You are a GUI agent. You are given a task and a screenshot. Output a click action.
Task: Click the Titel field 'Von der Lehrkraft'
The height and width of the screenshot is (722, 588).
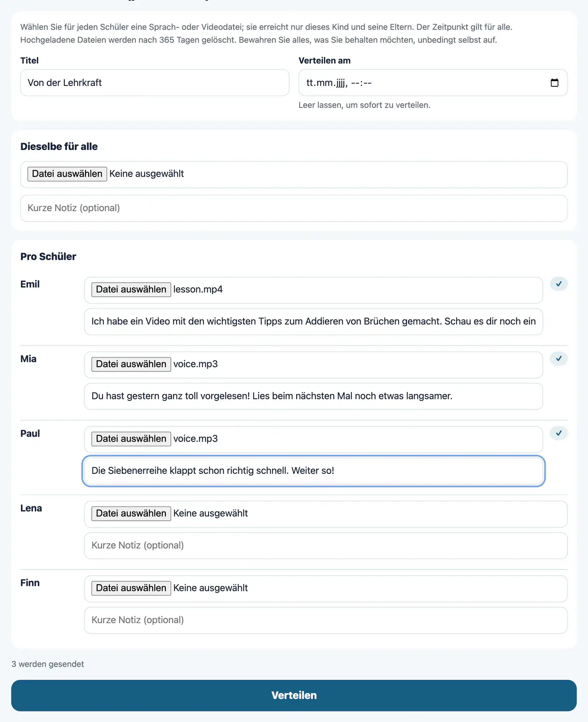[155, 83]
